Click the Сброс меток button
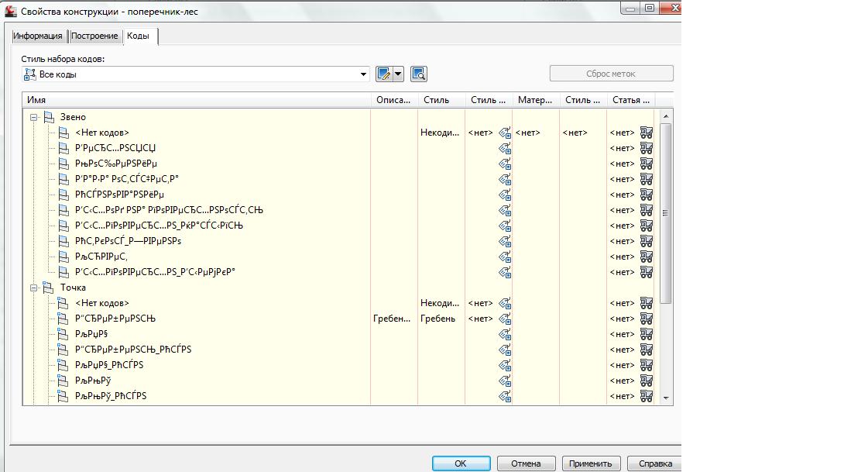The width and height of the screenshot is (868, 472). pyautogui.click(x=611, y=74)
